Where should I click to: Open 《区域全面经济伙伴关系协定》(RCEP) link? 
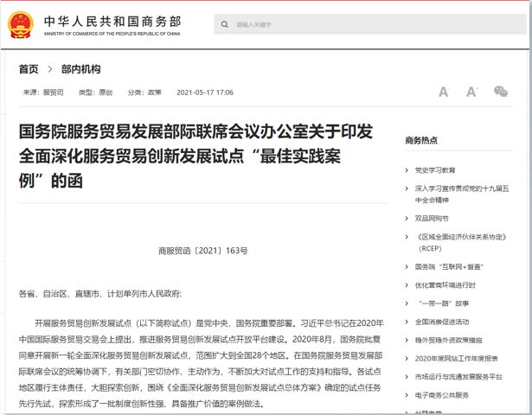pyautogui.click(x=461, y=243)
